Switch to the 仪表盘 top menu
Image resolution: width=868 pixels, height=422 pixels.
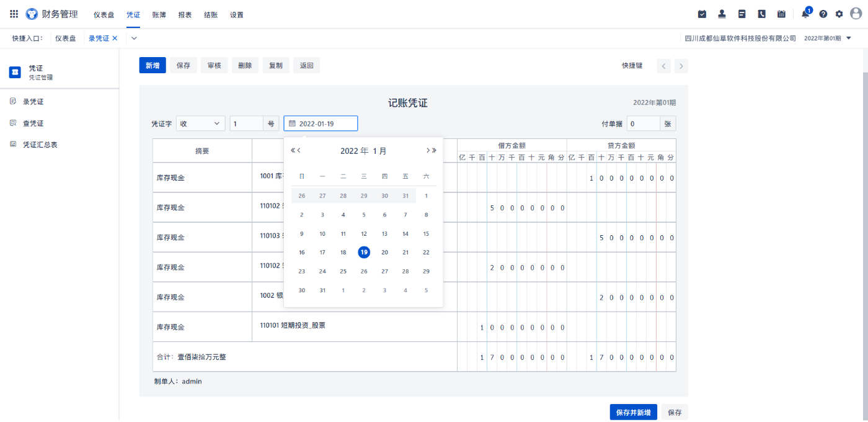pos(104,14)
